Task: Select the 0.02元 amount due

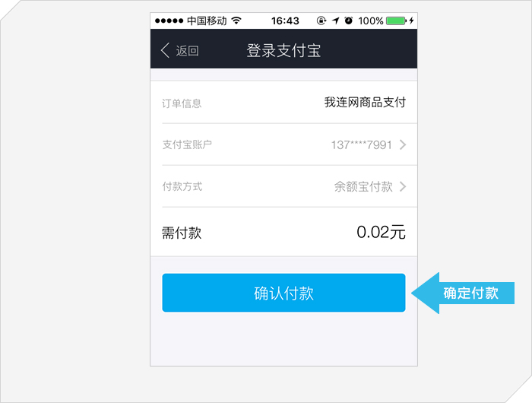Action: (381, 233)
